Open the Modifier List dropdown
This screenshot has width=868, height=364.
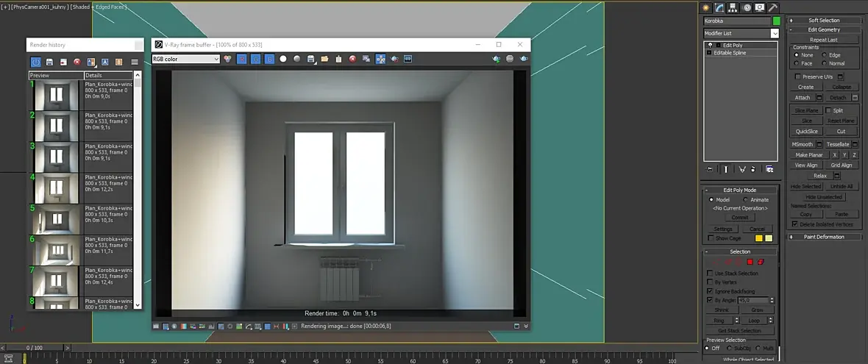point(775,33)
